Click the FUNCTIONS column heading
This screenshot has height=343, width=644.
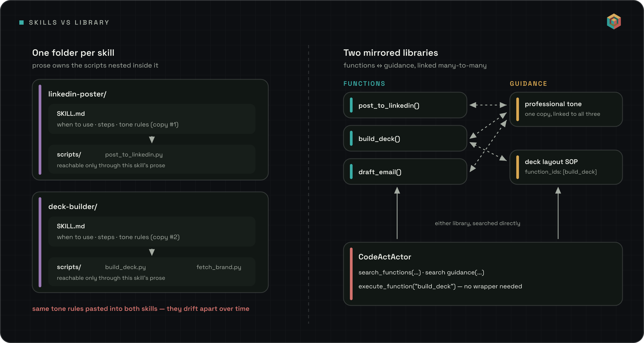pos(364,84)
